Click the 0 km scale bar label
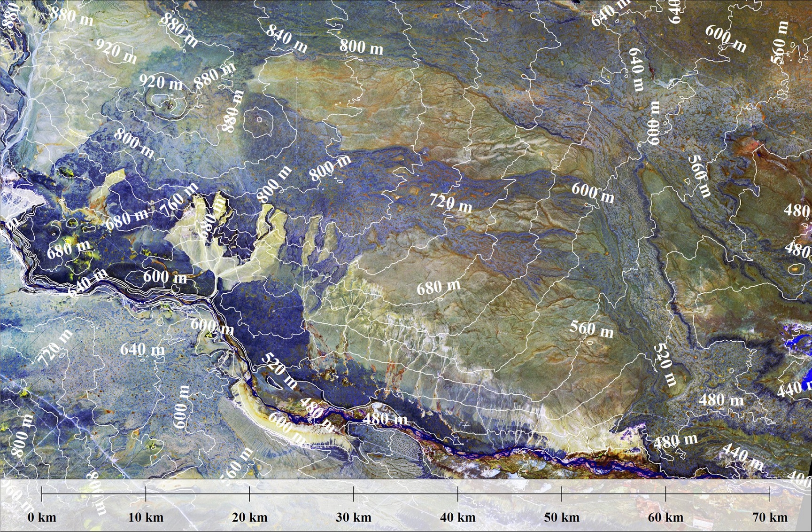Viewport: 812px width, 532px height. click(42, 517)
